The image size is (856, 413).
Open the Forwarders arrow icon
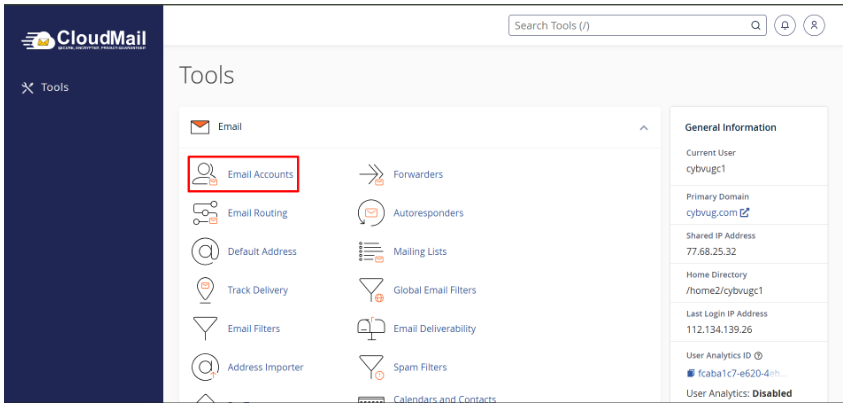(371, 175)
